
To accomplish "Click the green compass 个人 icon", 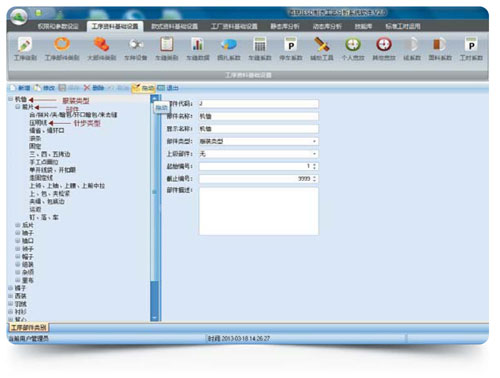I will pos(353,44).
